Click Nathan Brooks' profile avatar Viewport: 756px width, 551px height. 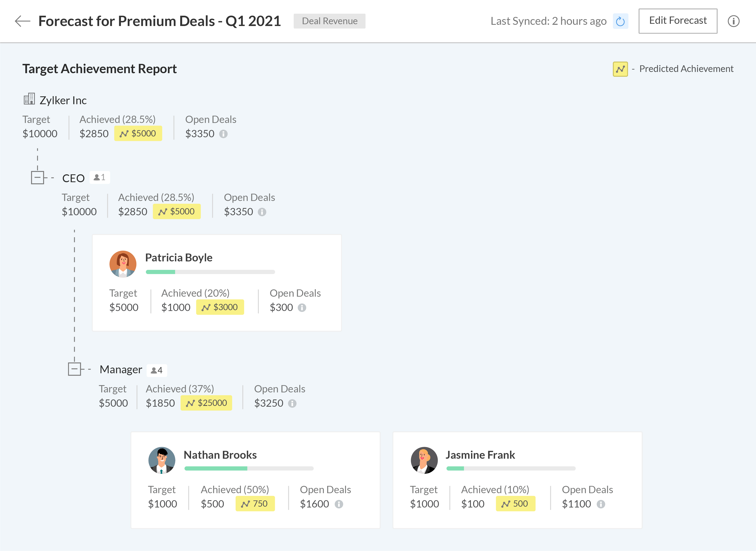pyautogui.click(x=162, y=460)
